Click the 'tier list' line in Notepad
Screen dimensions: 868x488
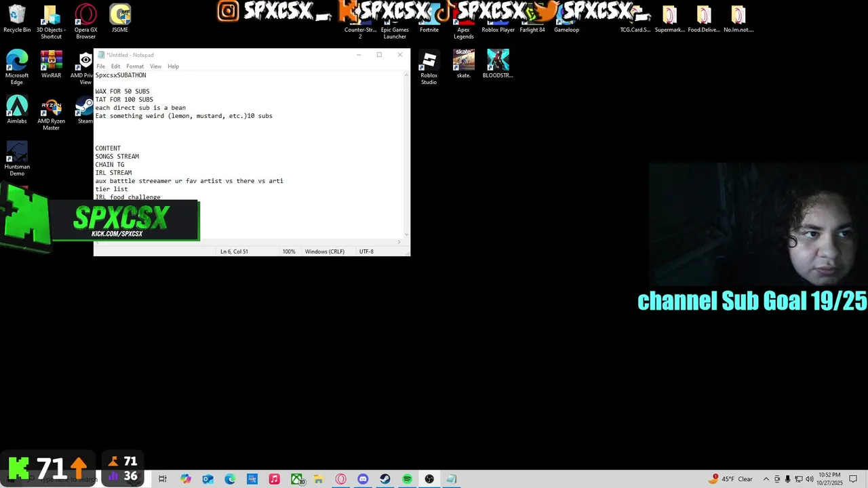[111, 189]
